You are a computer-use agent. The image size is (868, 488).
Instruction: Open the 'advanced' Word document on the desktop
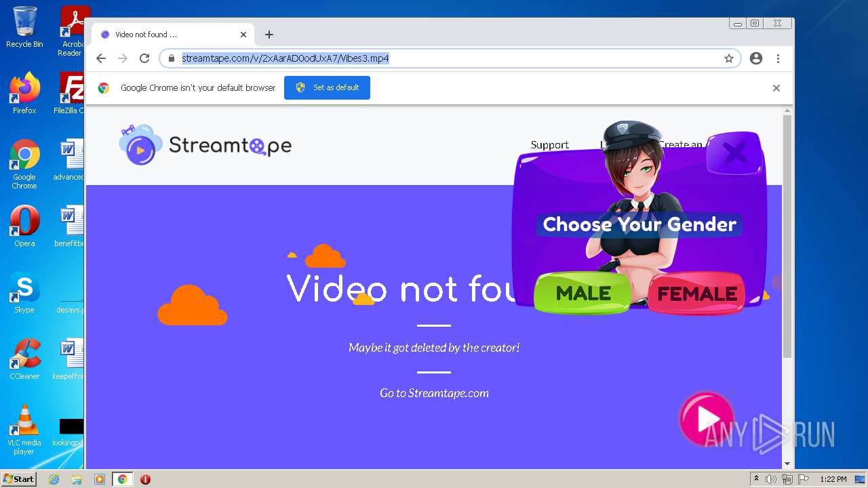71,160
